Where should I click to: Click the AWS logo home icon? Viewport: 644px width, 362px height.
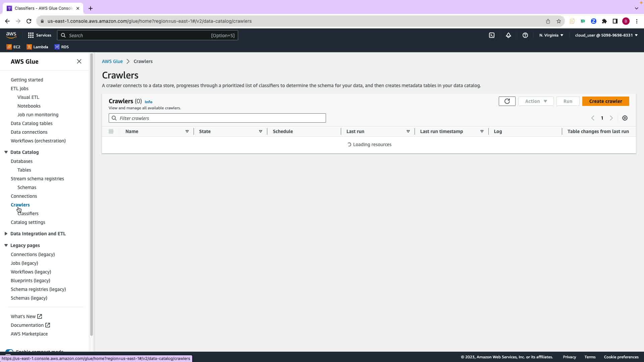tap(11, 35)
